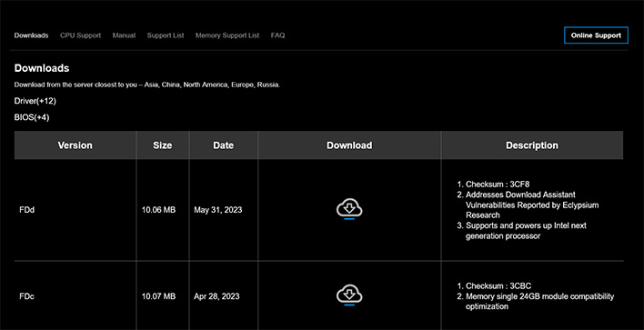Click the Online Support button
The width and height of the screenshot is (644, 330).
point(596,35)
